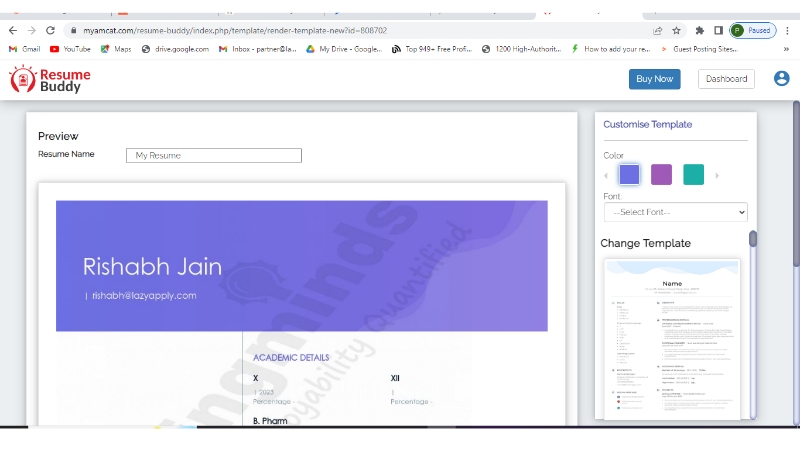Show next colors with right arrow
Viewport: 800px width, 449px height.
[717, 176]
